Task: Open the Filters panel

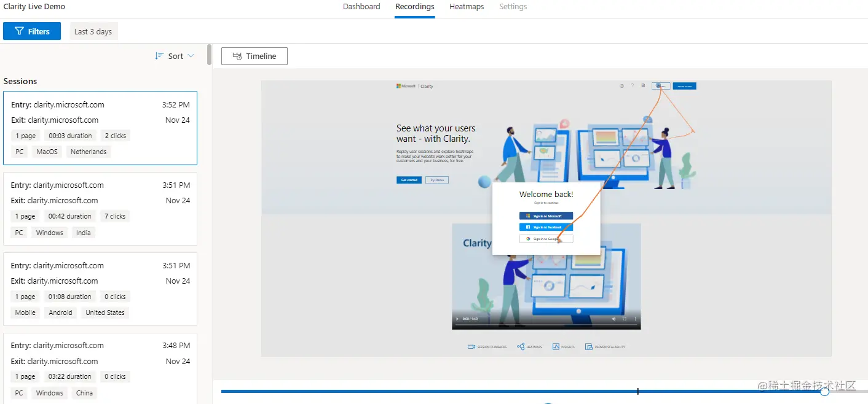Action: coord(32,31)
